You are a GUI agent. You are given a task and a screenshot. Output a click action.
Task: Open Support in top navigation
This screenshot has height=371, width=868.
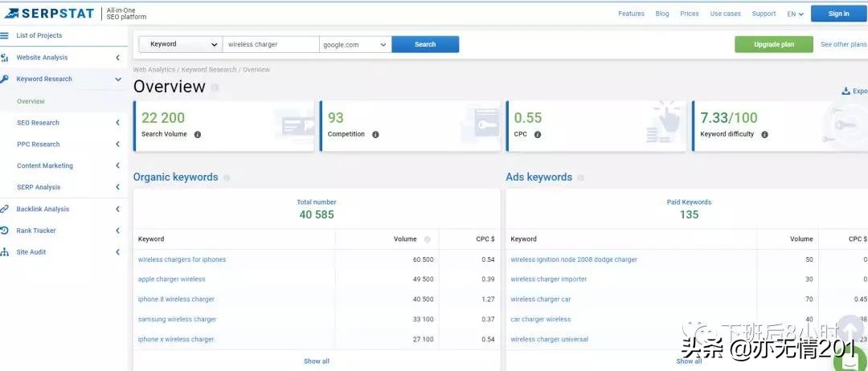764,14
